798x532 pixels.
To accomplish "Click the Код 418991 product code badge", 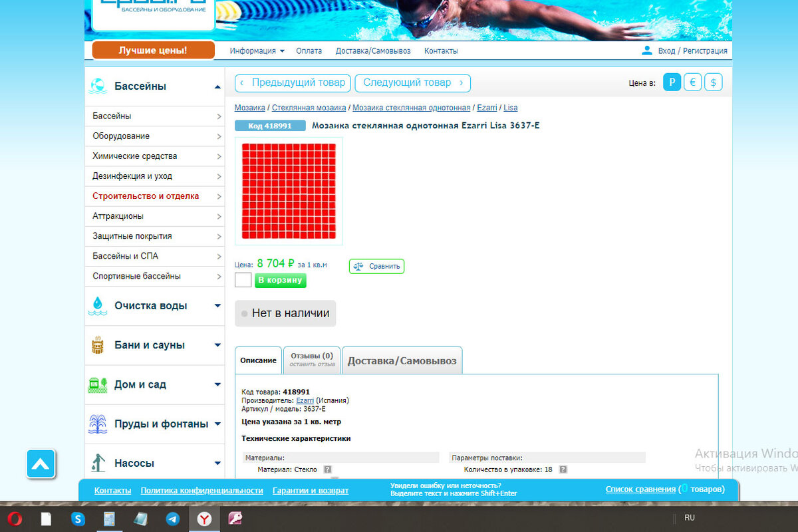I will point(270,126).
